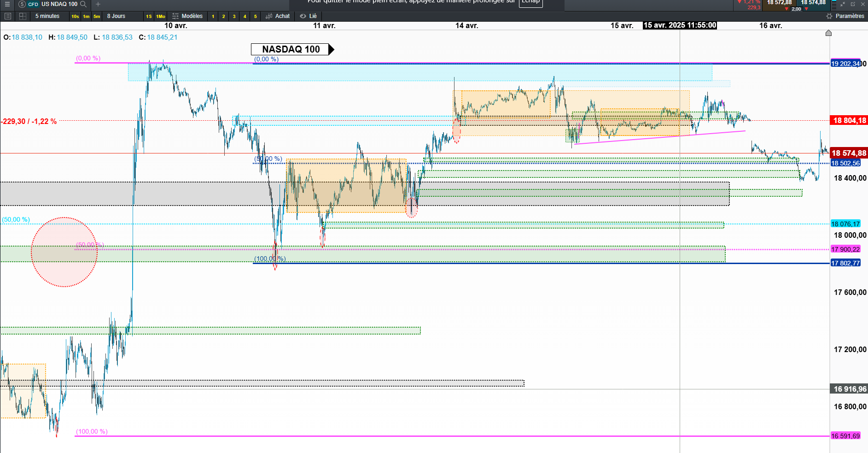Click the 18 076,17 cyan level label
The image size is (868, 453).
(845, 224)
